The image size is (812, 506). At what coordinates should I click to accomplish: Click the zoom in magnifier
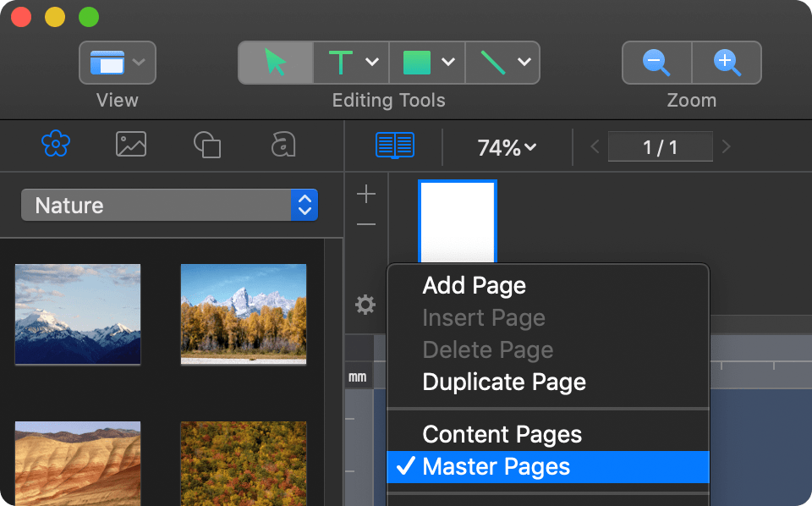click(x=727, y=62)
